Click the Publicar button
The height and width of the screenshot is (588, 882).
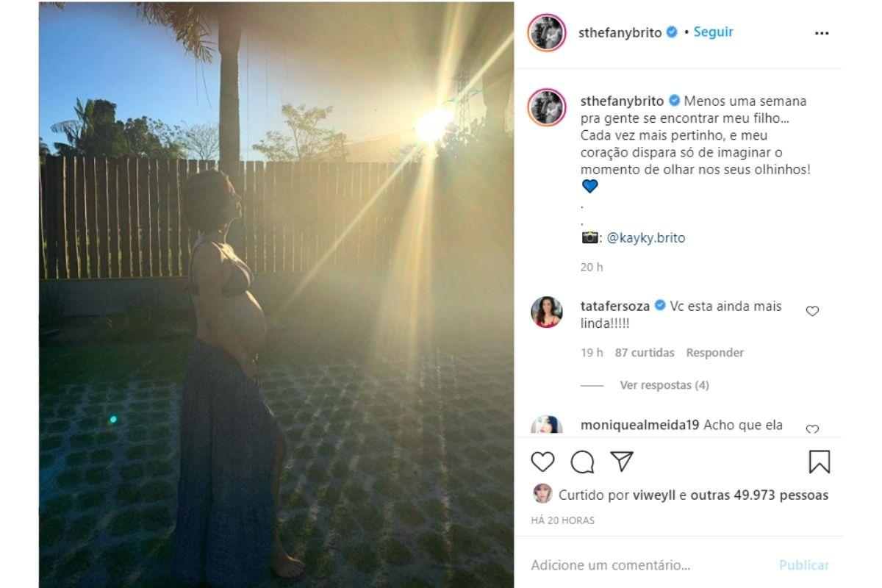click(804, 565)
